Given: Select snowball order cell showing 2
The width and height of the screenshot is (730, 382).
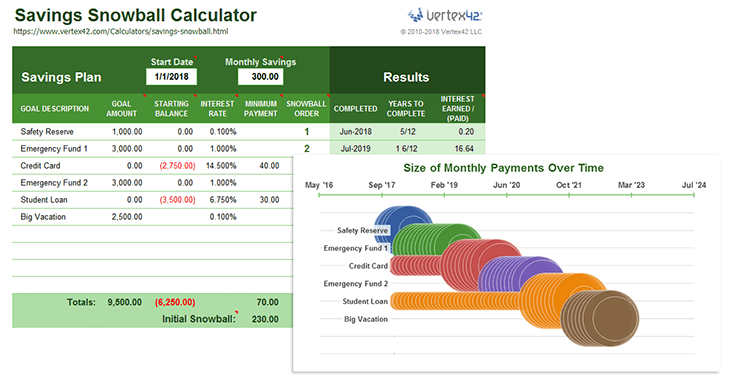Looking at the screenshot, I should click(x=306, y=149).
